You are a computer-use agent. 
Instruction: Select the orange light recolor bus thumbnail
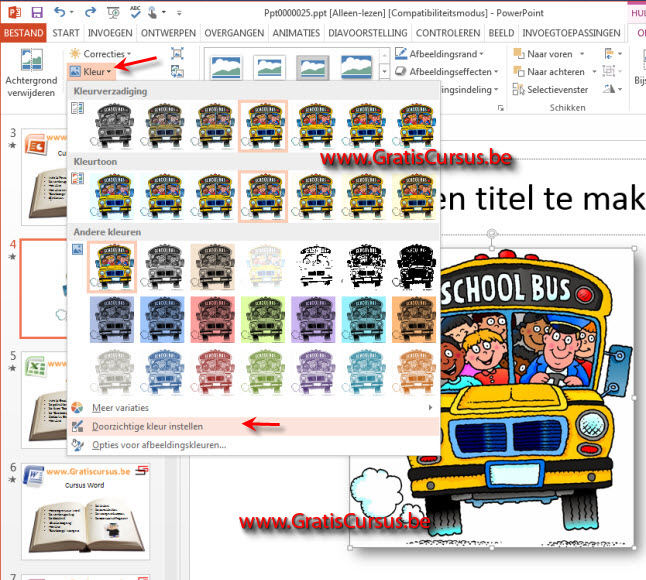[x=415, y=373]
